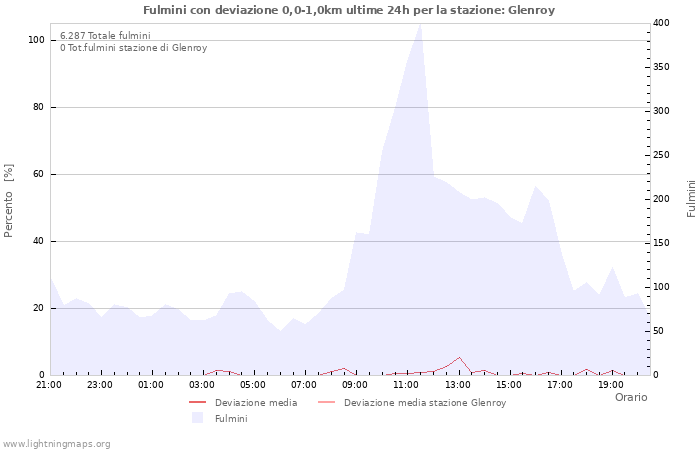700x450 pixels.
Task: Click the 19:00 time axis label
Action: click(x=611, y=385)
